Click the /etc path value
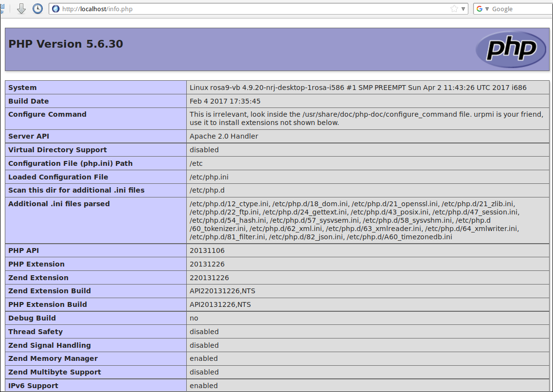This screenshot has width=553, height=392. pyautogui.click(x=196, y=163)
